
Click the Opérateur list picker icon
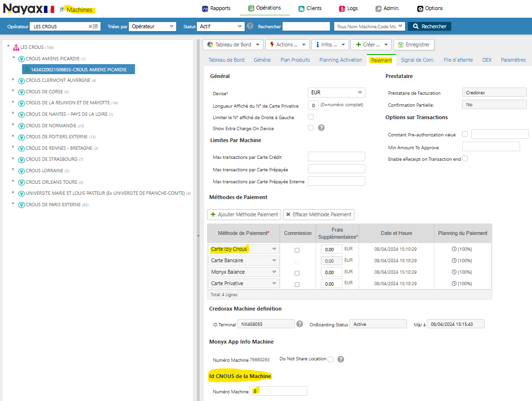click(96, 27)
